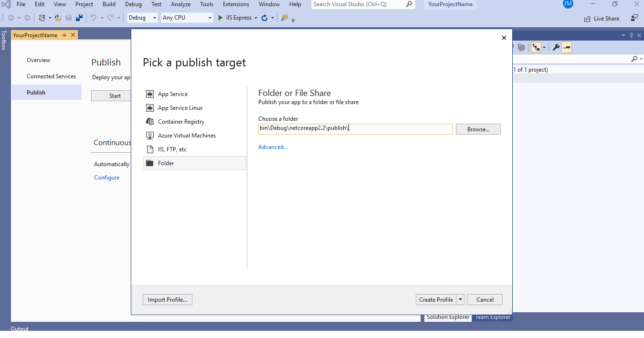This screenshot has height=338, width=644.
Task: Open the Advanced publish settings link
Action: coord(273,147)
